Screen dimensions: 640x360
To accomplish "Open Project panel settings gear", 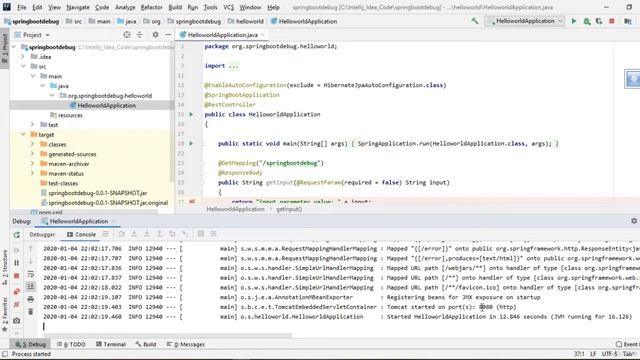I will tap(156, 35).
